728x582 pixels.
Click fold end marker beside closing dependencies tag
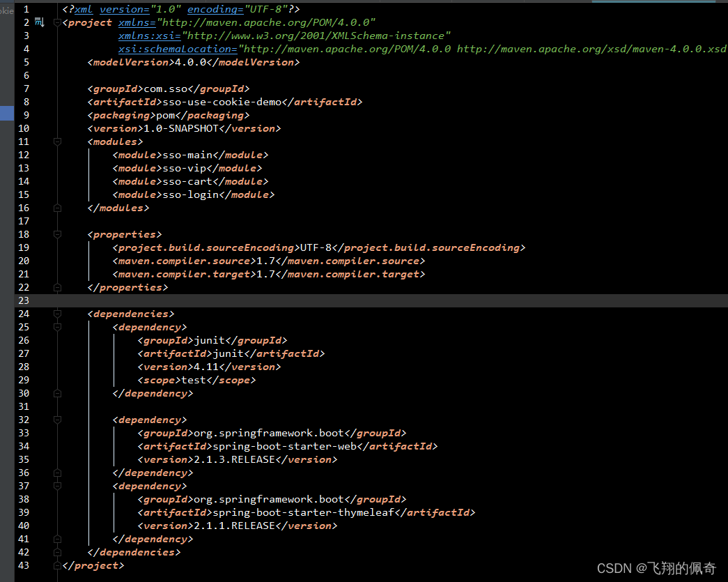58,552
